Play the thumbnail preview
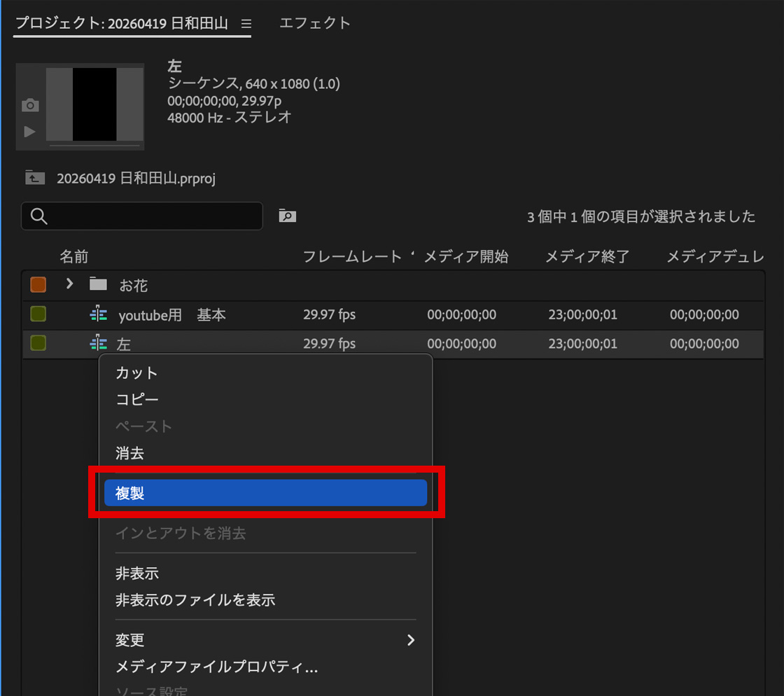 click(29, 132)
